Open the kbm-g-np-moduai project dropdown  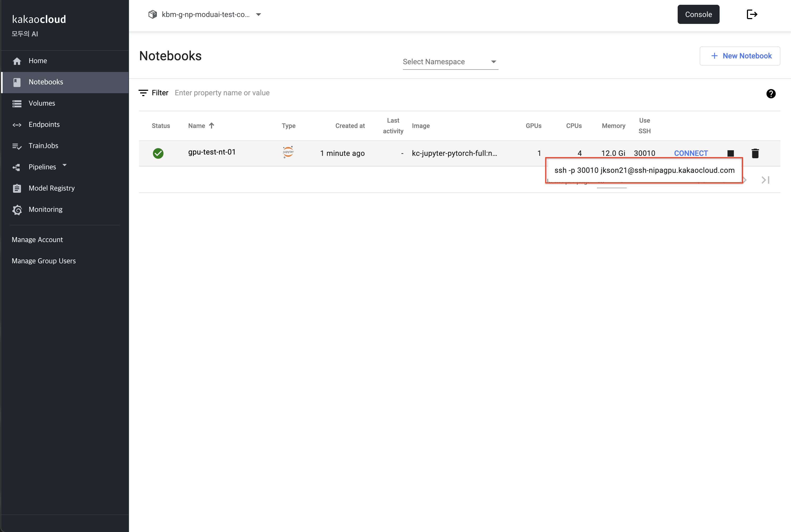point(205,15)
